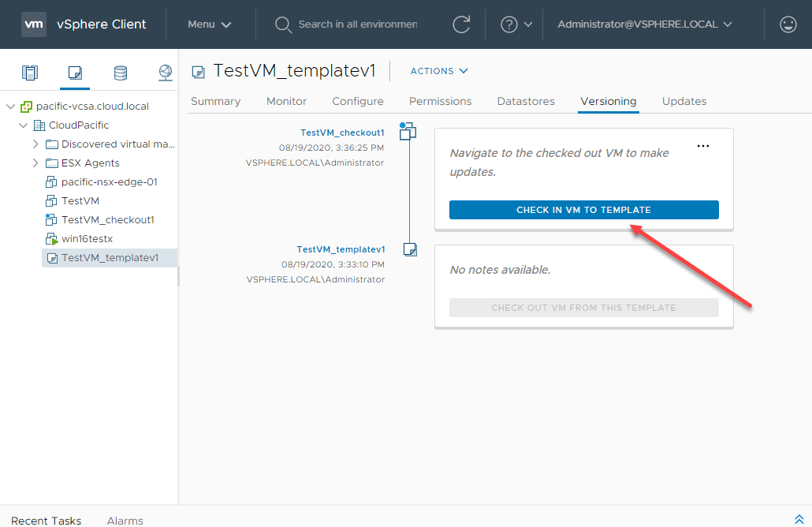The height and width of the screenshot is (527, 812).
Task: Select the Versioning tab
Action: click(609, 102)
